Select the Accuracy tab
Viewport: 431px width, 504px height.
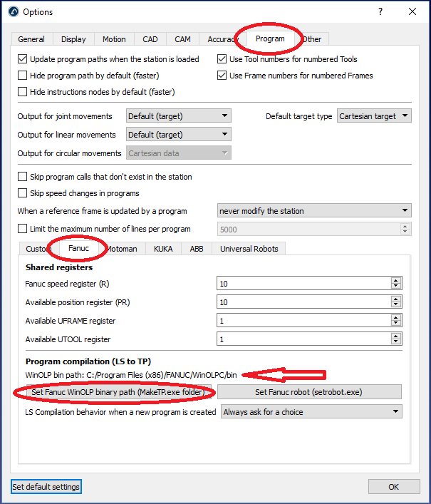tap(222, 39)
